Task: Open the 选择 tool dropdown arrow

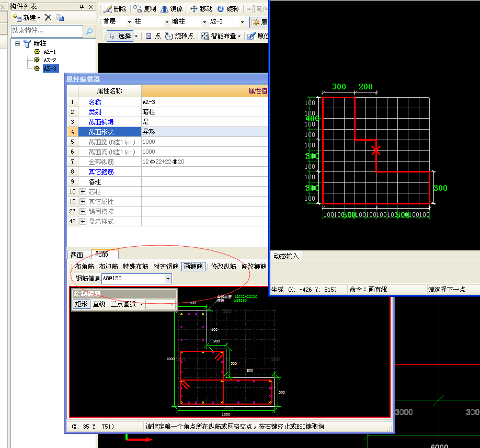Action: click(136, 36)
